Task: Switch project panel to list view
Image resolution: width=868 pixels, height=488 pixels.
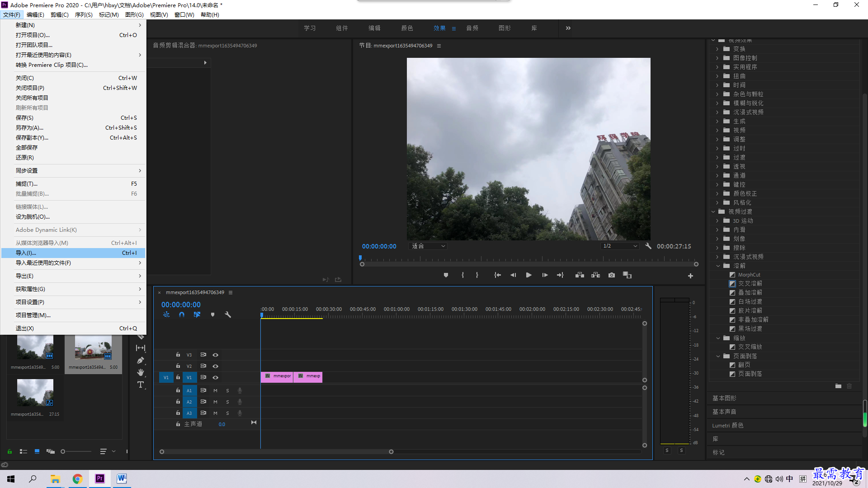Action: pos(24,451)
